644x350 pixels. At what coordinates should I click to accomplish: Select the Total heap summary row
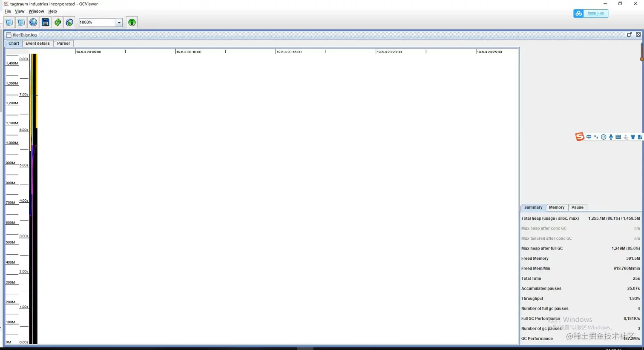pos(581,218)
